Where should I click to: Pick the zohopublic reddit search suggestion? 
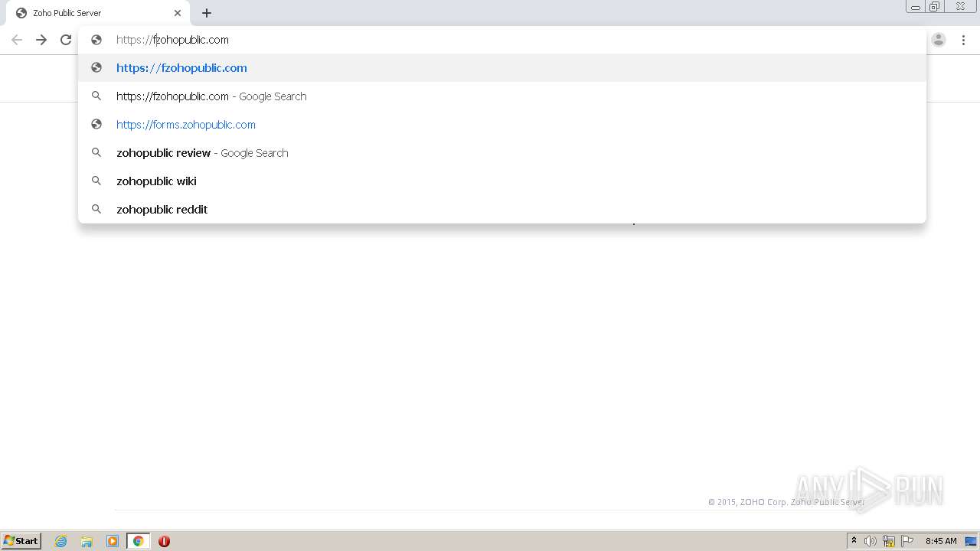[502, 209]
